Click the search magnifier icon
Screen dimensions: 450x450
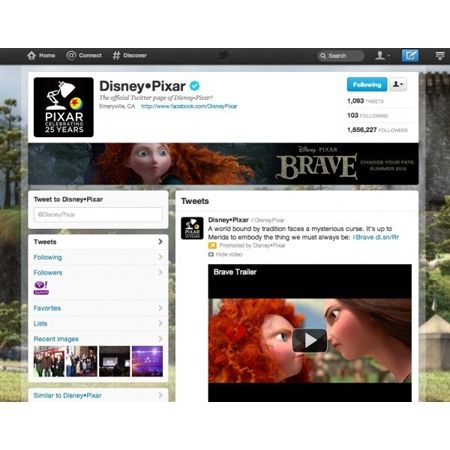coord(323,56)
